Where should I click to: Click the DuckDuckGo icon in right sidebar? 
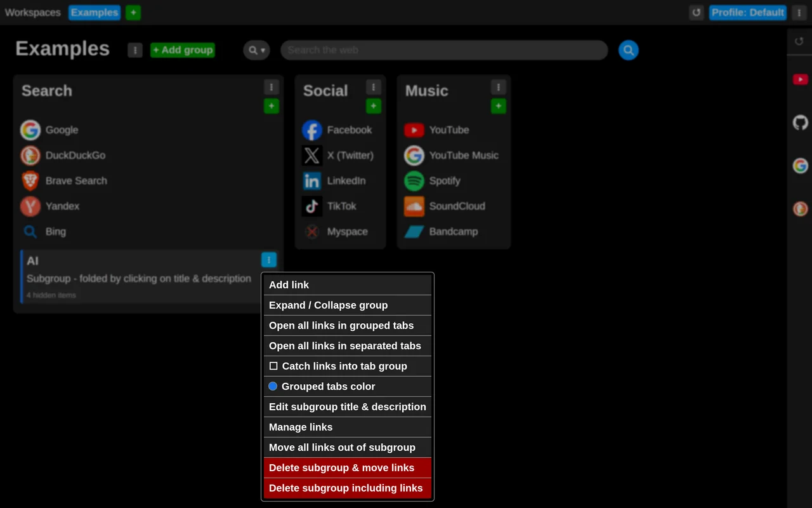pyautogui.click(x=800, y=208)
